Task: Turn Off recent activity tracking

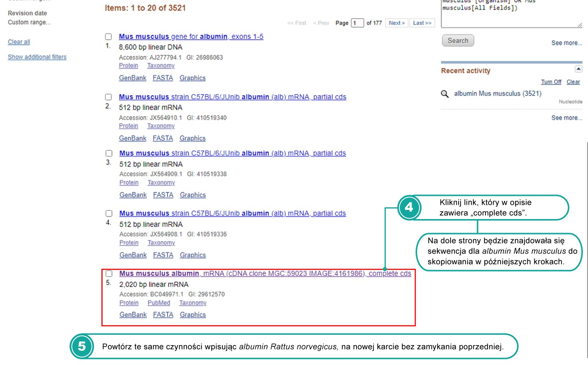Action: click(551, 82)
